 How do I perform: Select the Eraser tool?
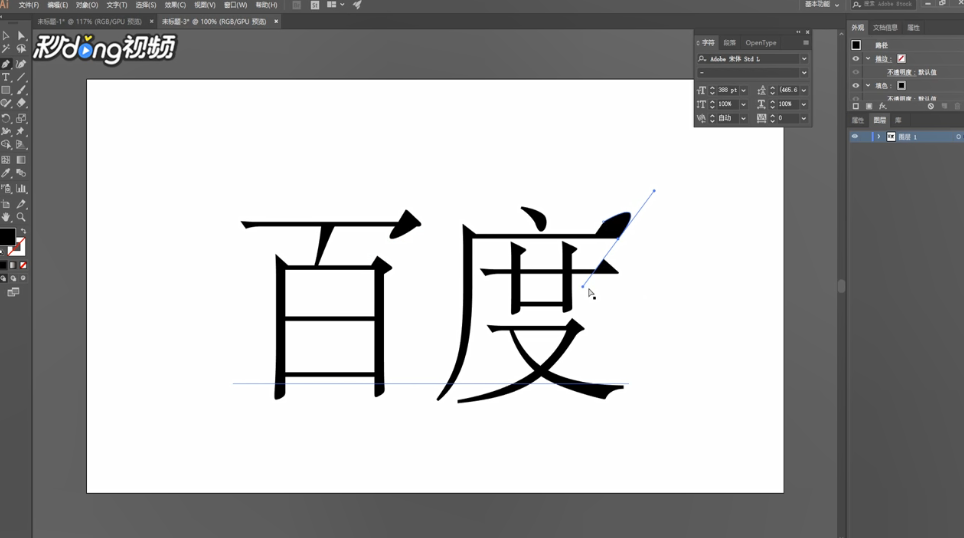tap(21, 103)
